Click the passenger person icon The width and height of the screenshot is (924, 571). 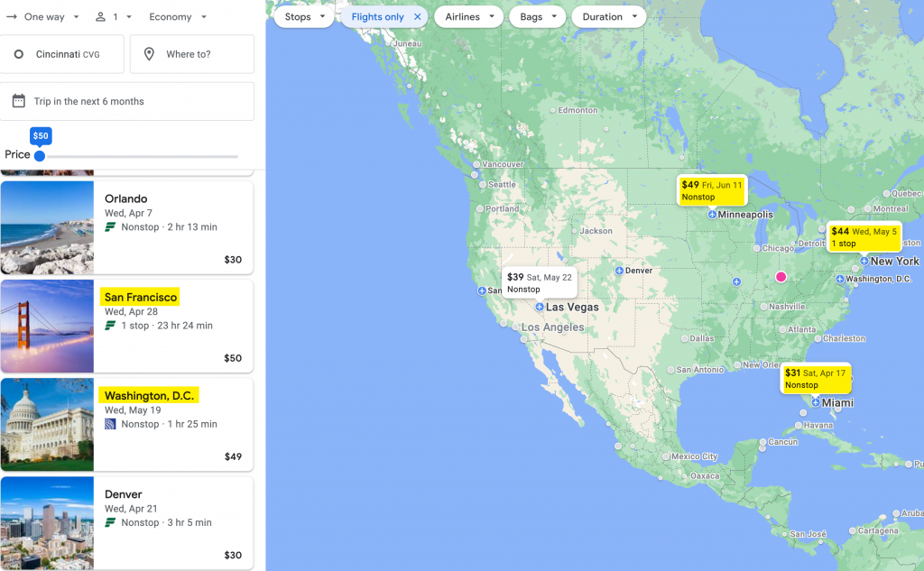[101, 17]
